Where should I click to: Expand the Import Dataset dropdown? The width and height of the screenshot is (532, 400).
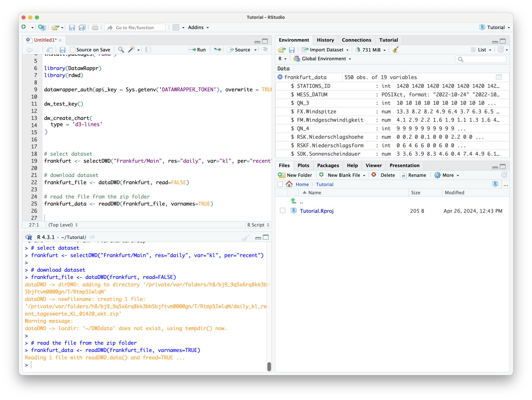coord(325,50)
